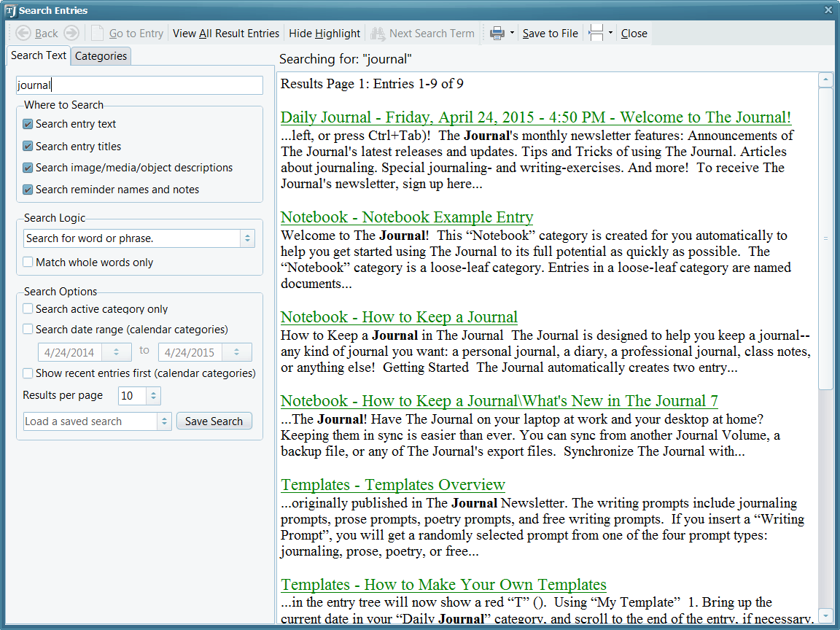
Task: Expand the Search Logic dropdown
Action: (x=247, y=238)
